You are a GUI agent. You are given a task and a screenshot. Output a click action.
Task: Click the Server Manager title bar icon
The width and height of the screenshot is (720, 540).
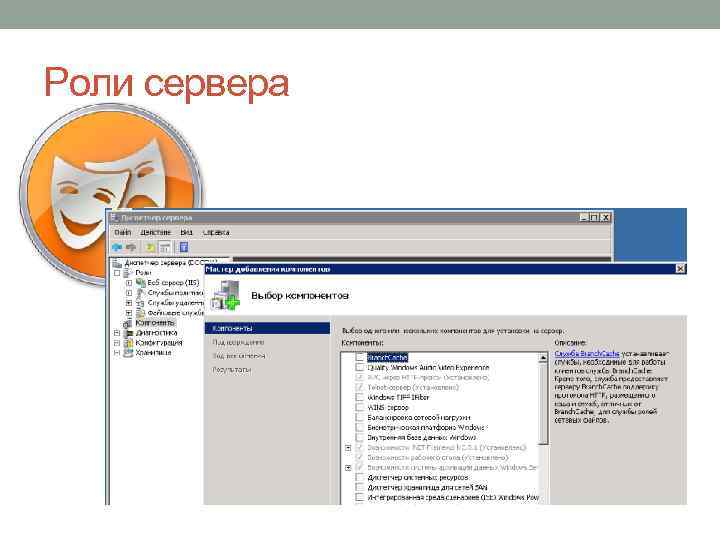115,217
